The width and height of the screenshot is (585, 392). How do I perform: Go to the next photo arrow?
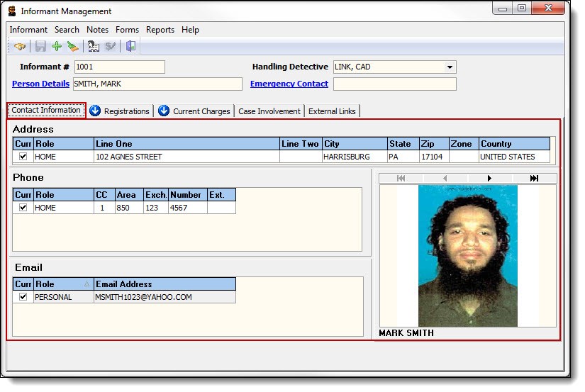[489, 179]
